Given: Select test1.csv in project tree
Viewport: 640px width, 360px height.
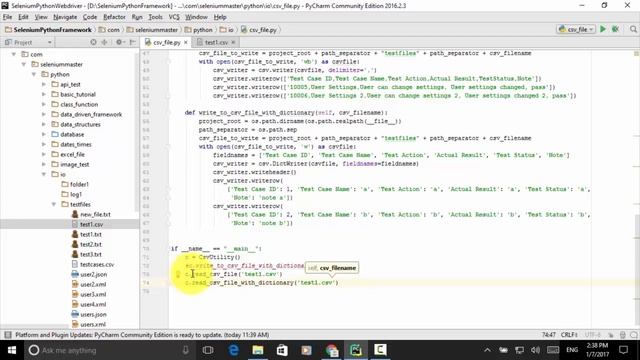Looking at the screenshot, I should [91, 224].
